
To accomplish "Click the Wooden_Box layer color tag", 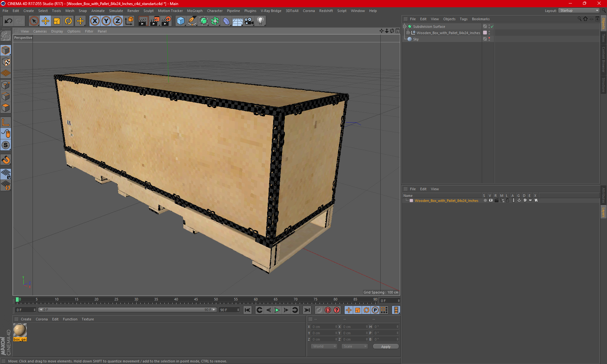I will [x=485, y=33].
